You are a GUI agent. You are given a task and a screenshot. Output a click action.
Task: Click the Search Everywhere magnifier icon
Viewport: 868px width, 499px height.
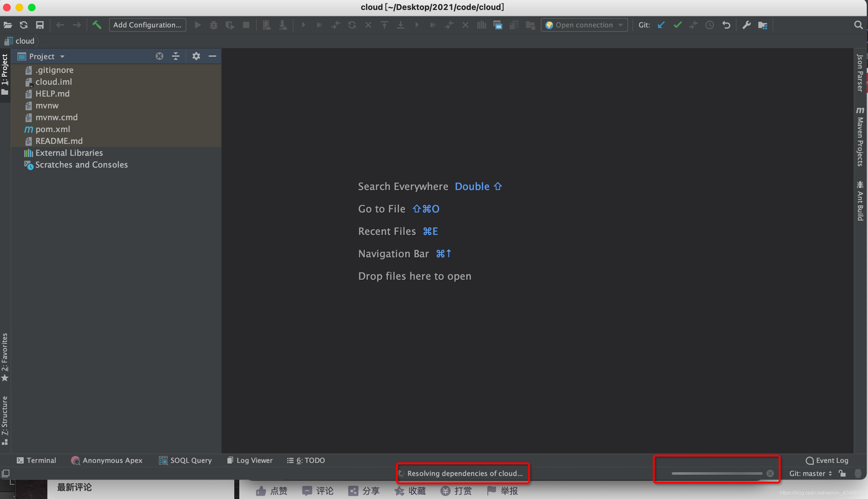pyautogui.click(x=858, y=25)
